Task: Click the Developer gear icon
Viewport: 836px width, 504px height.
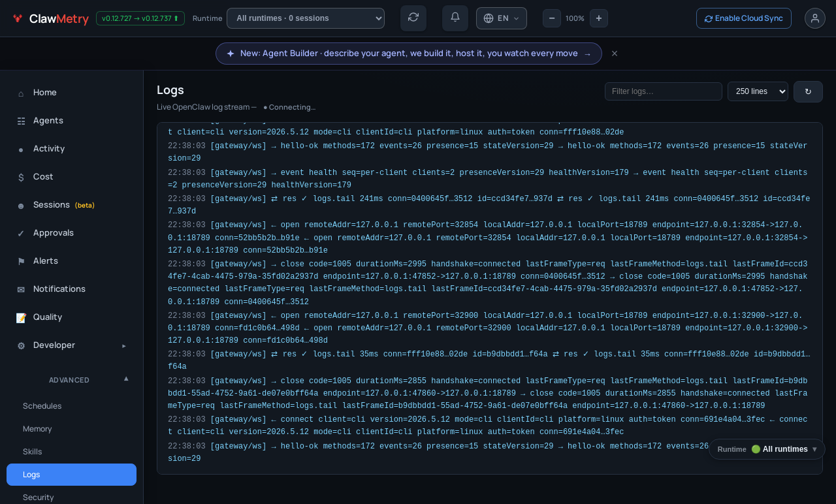Action: (x=21, y=346)
